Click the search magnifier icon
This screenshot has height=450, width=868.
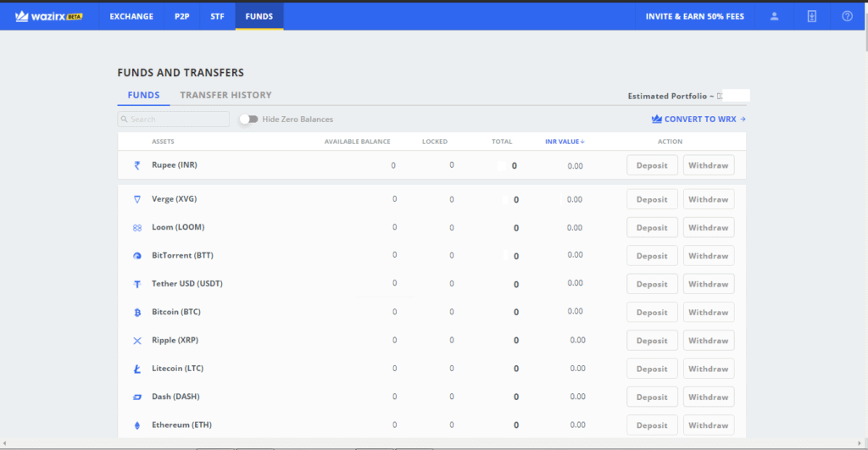(x=125, y=119)
